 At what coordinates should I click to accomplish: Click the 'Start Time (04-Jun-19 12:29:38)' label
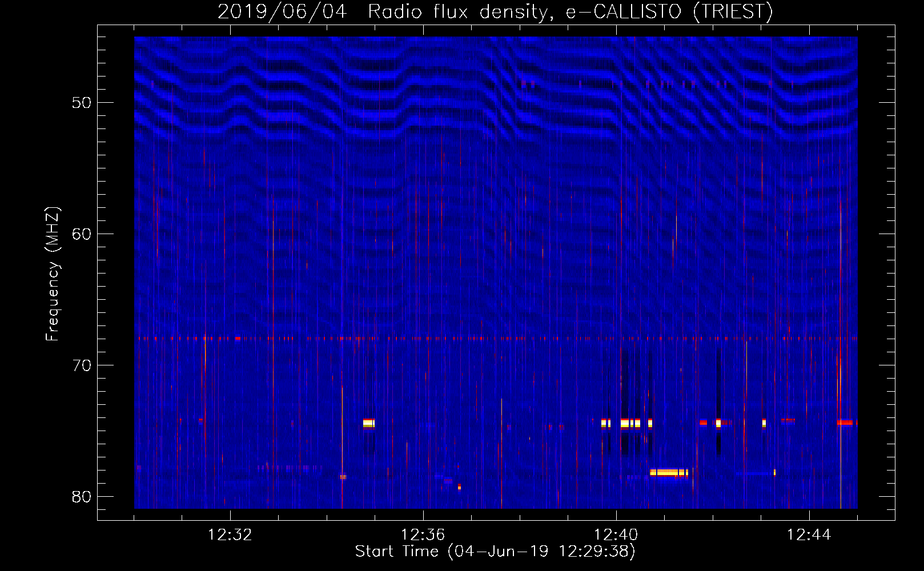pos(495,552)
